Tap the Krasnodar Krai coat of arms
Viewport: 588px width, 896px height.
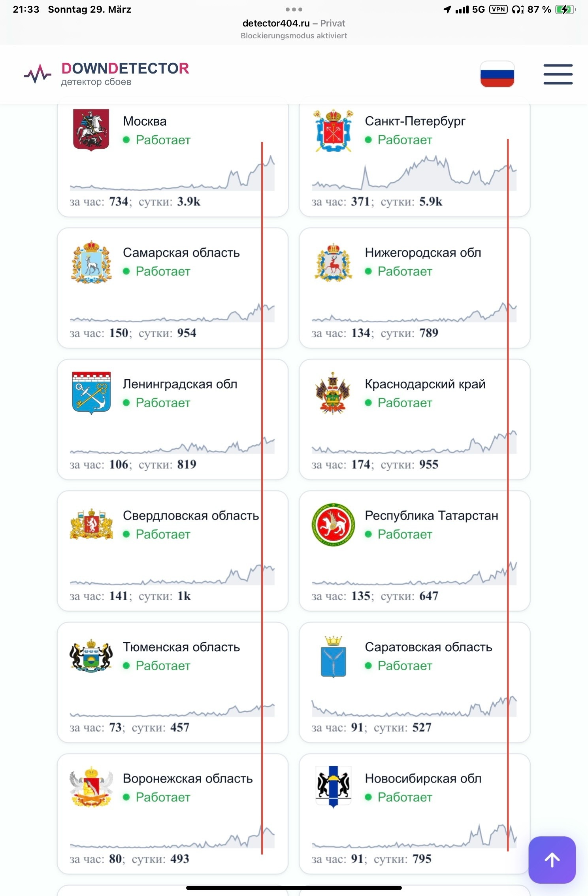(x=333, y=393)
